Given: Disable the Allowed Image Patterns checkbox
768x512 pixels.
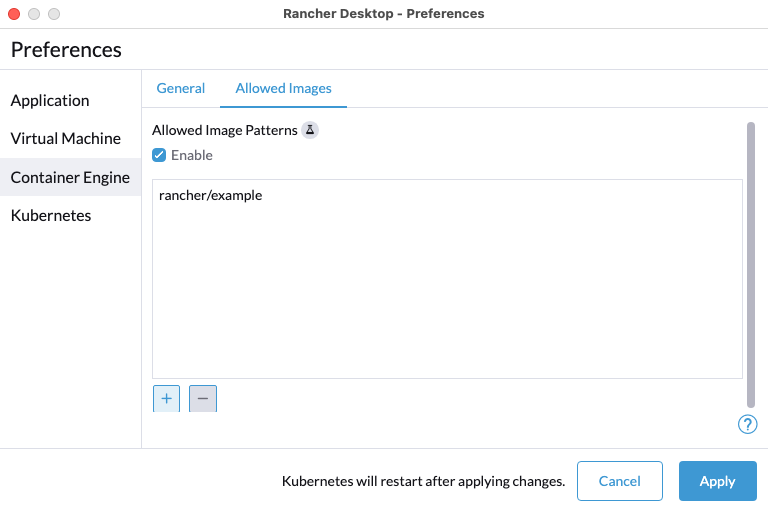Looking at the screenshot, I should (159, 155).
